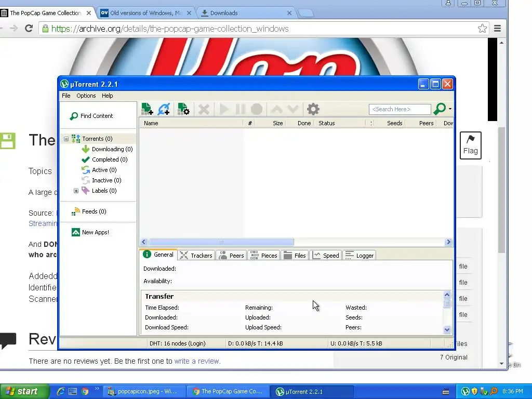Open the uTorrent Options menu

[86, 96]
